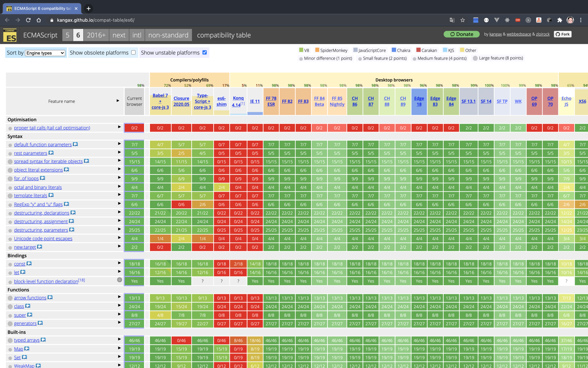The width and height of the screenshot is (588, 368).
Task: Click the green Donate button
Action: pyautogui.click(x=462, y=34)
